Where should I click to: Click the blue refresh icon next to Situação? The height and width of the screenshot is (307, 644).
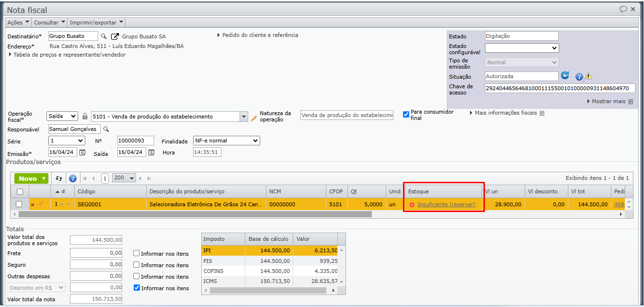point(565,76)
